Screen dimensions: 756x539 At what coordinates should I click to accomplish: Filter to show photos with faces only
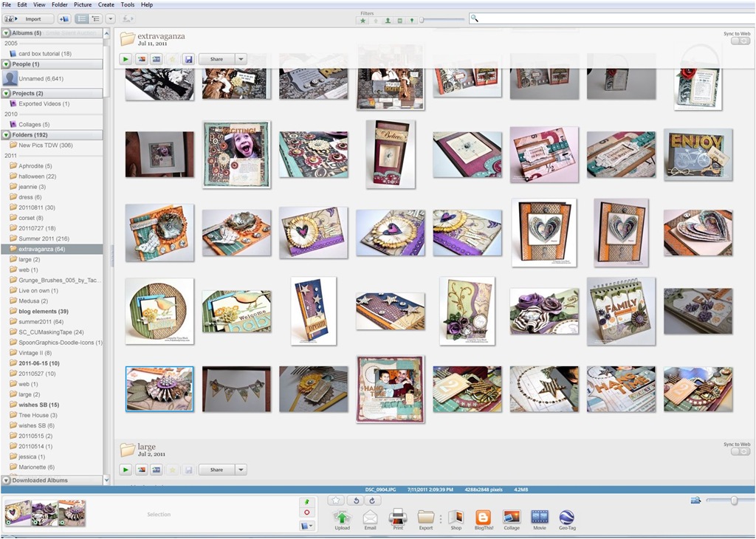[x=388, y=20]
